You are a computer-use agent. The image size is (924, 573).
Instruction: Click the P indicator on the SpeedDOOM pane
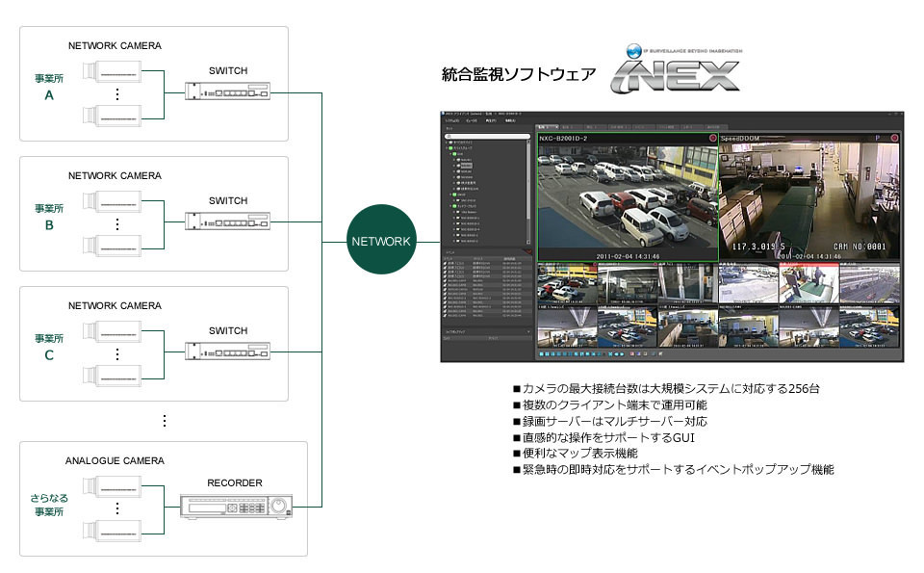click(878, 138)
